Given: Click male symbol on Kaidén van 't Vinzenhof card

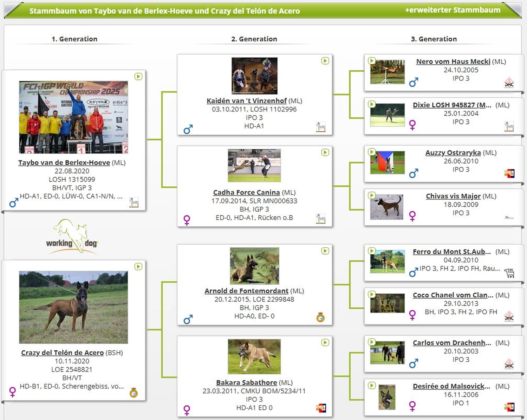Looking at the screenshot, I should 188,130.
